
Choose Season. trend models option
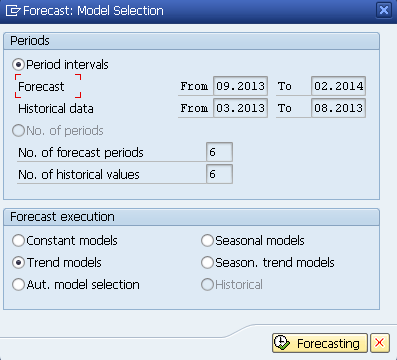point(207,262)
